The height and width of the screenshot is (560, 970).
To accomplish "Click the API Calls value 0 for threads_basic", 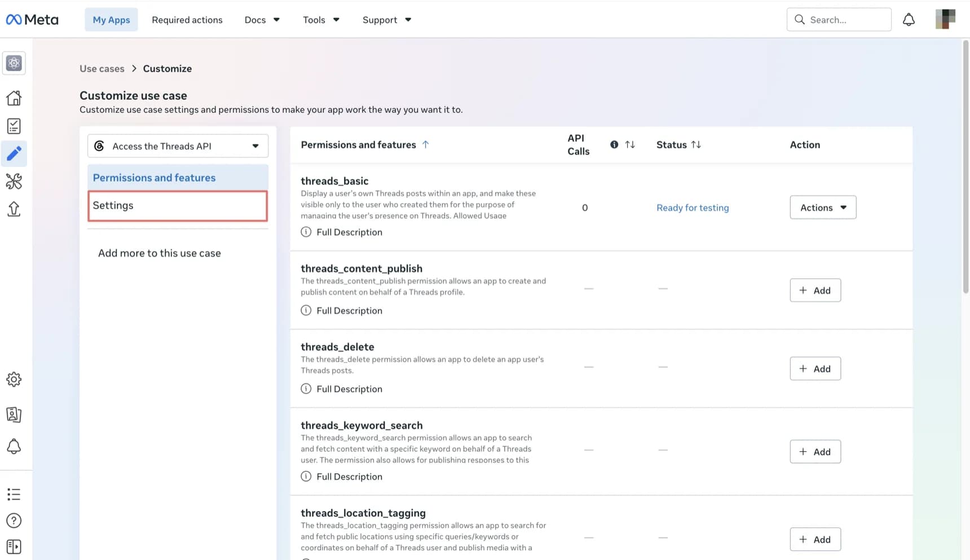I will pyautogui.click(x=585, y=208).
